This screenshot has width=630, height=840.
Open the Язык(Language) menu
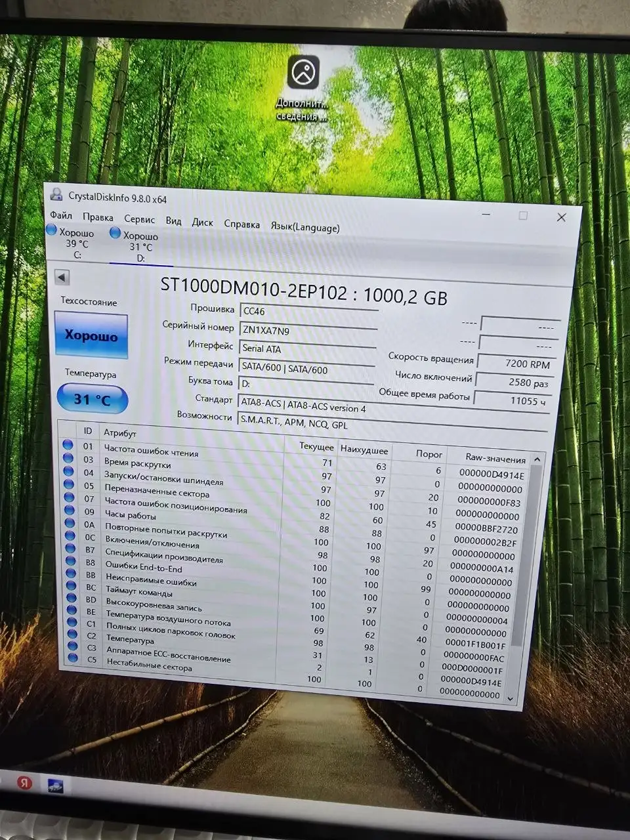pyautogui.click(x=304, y=226)
